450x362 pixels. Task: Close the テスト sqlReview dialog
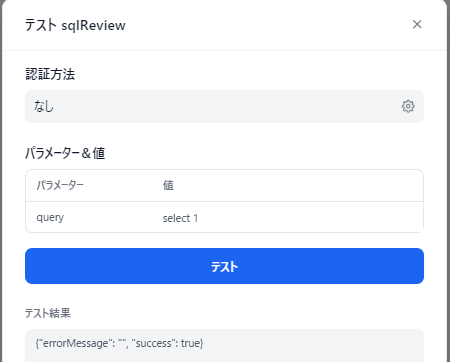(417, 24)
